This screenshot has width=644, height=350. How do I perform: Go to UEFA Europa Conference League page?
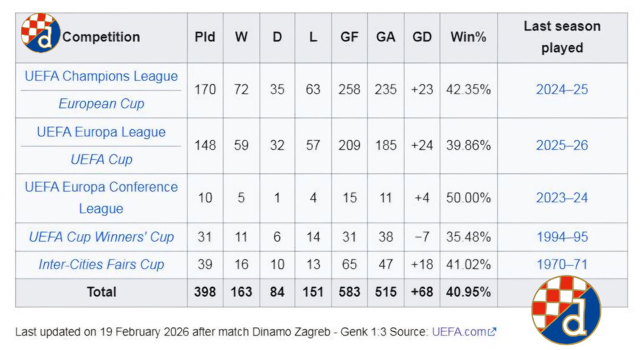[x=101, y=198]
